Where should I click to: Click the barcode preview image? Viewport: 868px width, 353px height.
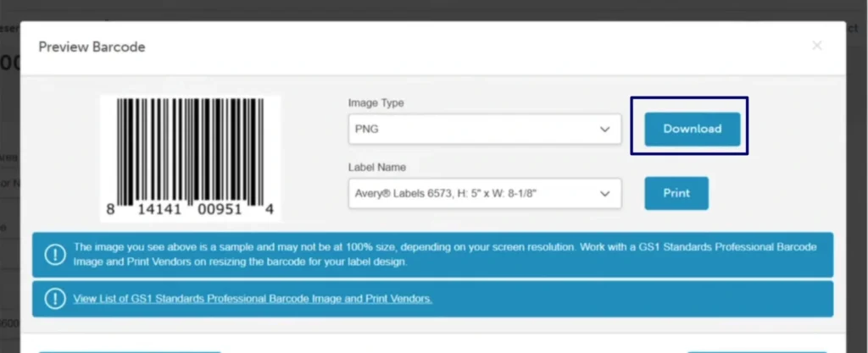(x=191, y=158)
